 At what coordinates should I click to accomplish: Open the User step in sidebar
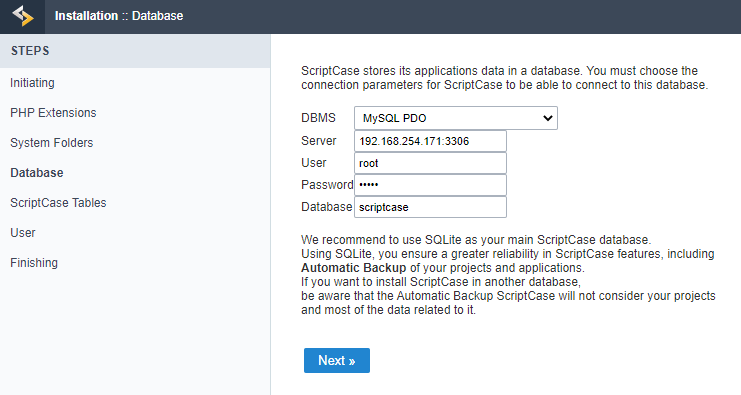pyautogui.click(x=23, y=232)
